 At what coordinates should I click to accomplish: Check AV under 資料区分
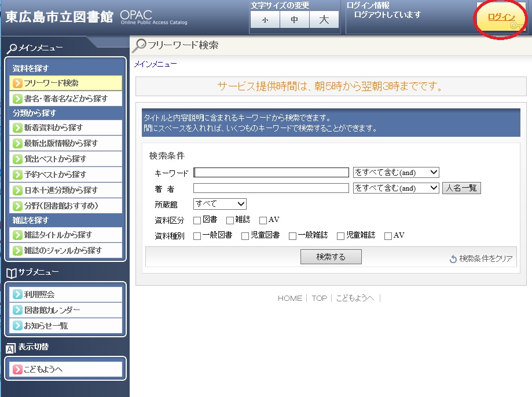[263, 220]
